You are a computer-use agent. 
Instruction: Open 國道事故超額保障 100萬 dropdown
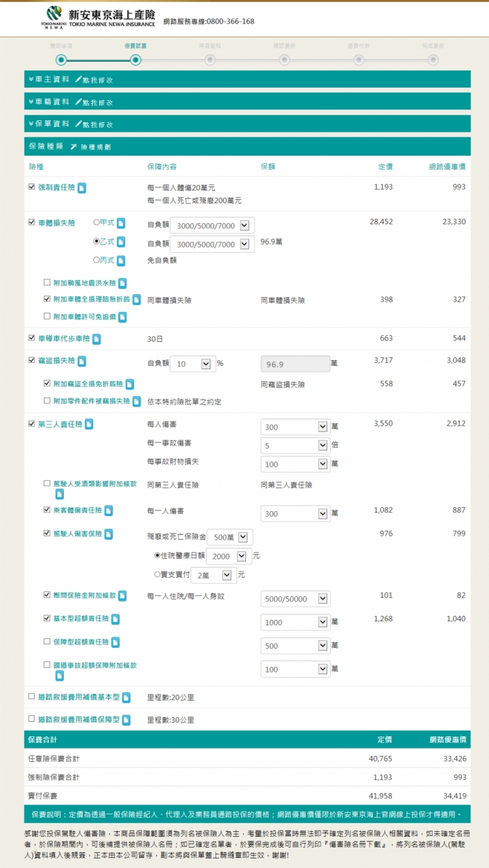tap(295, 669)
